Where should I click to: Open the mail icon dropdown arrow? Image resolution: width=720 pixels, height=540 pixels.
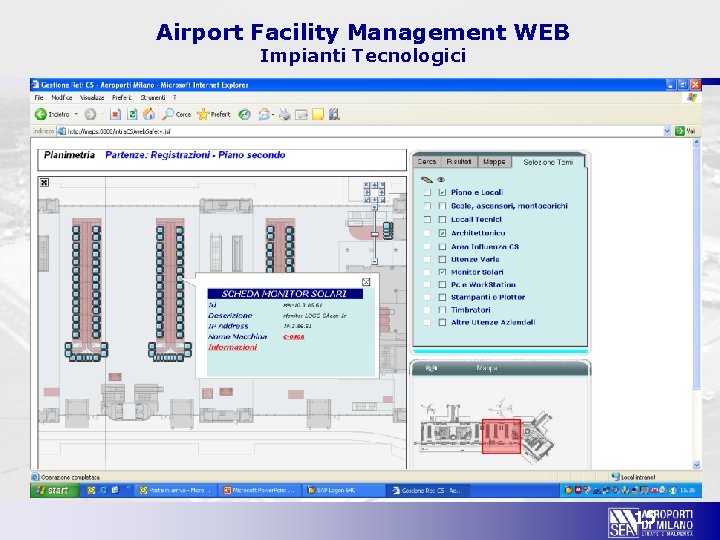273,115
